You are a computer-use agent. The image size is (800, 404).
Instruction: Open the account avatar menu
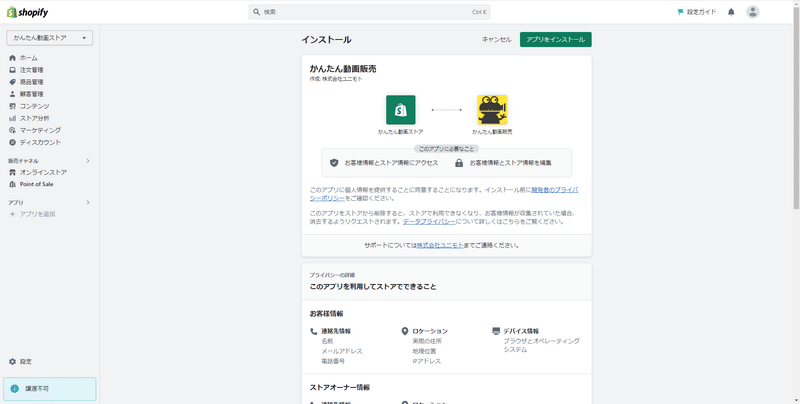[753, 12]
